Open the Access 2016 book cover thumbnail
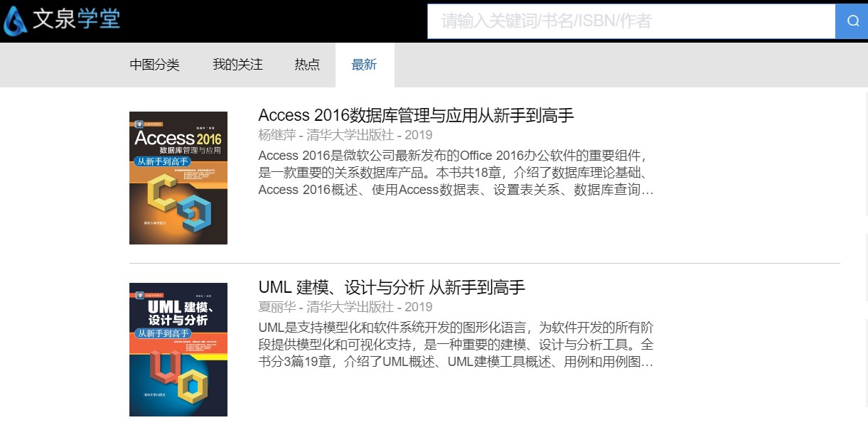 [x=178, y=178]
